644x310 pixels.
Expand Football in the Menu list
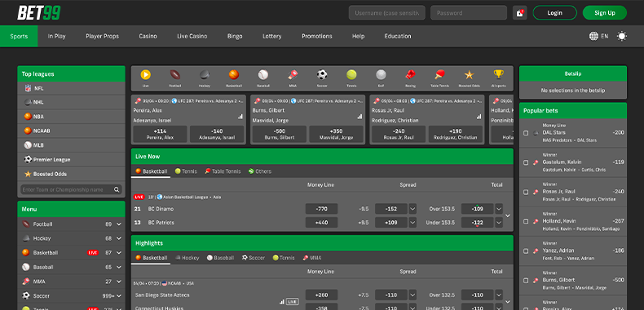tap(119, 224)
